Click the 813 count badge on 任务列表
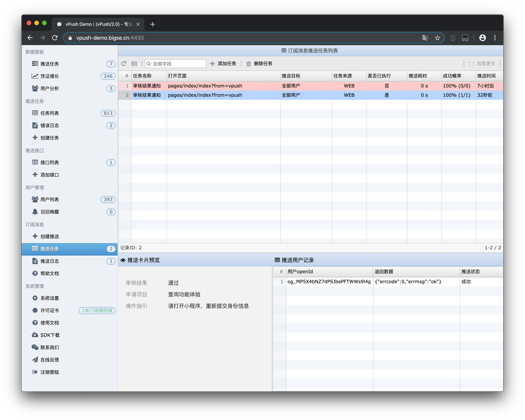Viewport: 525px width, 420px height. pyautogui.click(x=108, y=113)
